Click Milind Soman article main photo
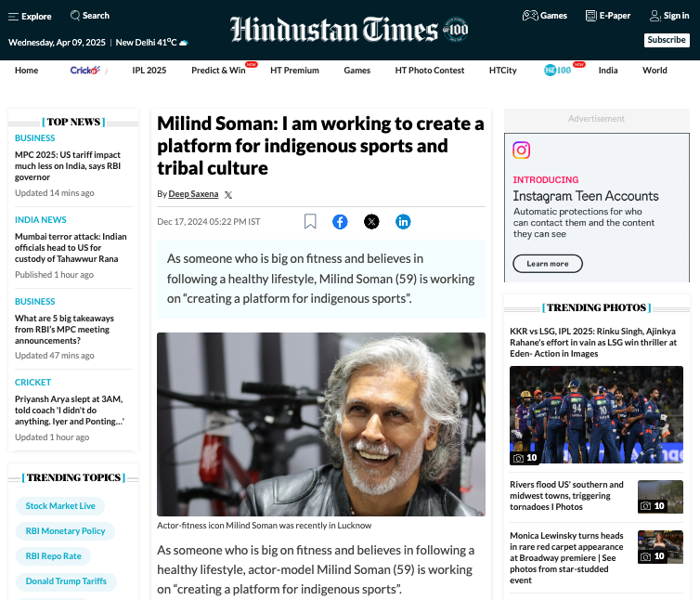The height and width of the screenshot is (600, 700). pos(321,424)
